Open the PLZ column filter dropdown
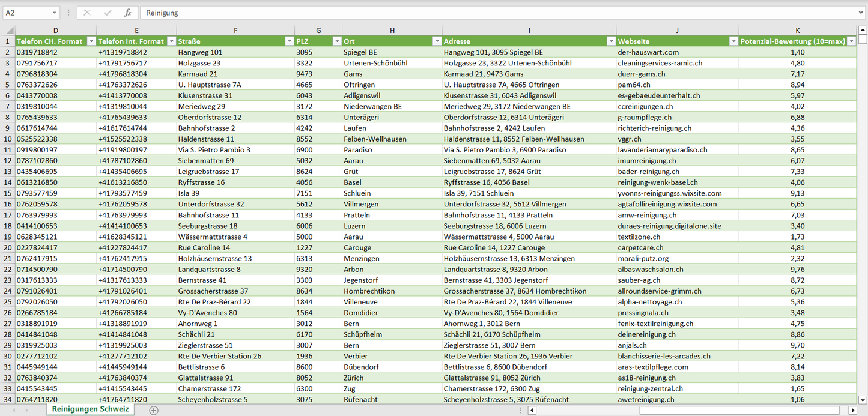The height and width of the screenshot is (416, 868). click(x=336, y=41)
